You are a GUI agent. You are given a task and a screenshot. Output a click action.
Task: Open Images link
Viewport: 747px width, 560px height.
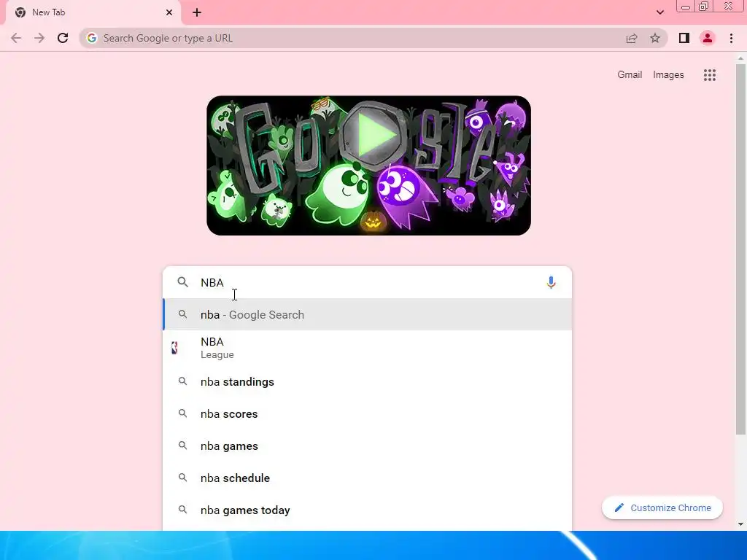point(668,75)
